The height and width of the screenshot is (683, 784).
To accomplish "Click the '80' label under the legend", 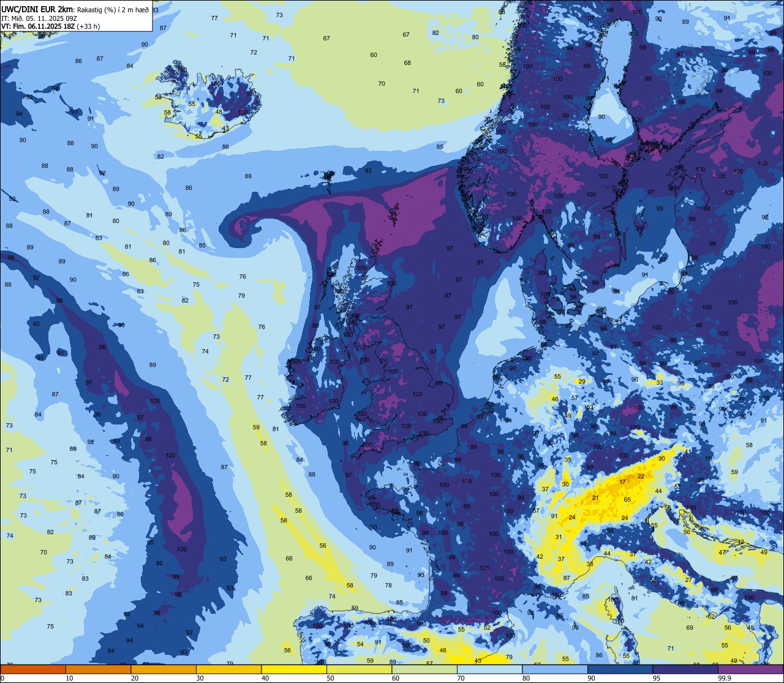I will coord(526,678).
